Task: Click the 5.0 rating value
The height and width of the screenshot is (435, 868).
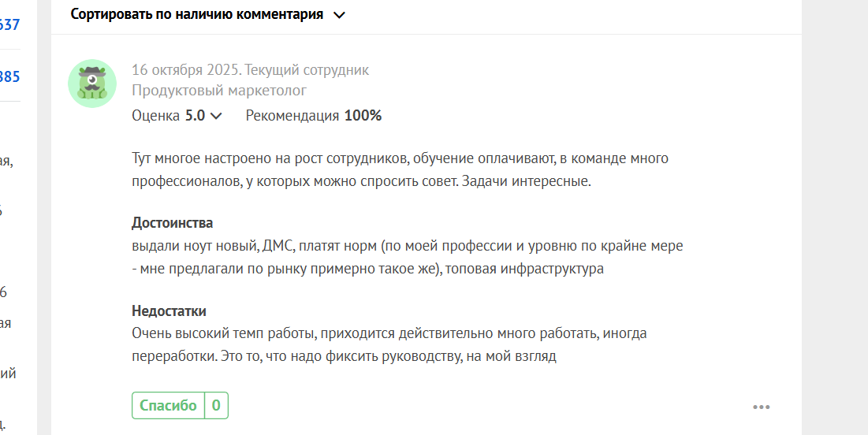Action: 195,116
